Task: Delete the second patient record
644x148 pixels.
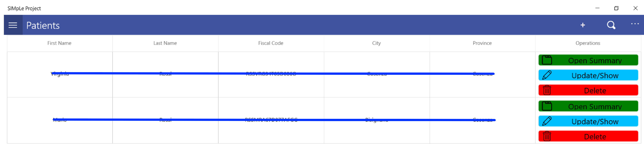Action: (x=595, y=136)
